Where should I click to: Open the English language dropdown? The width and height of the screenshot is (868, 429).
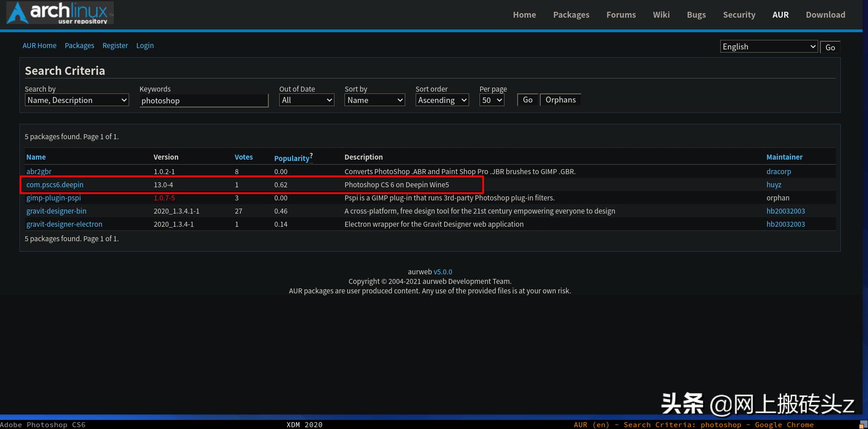point(769,47)
